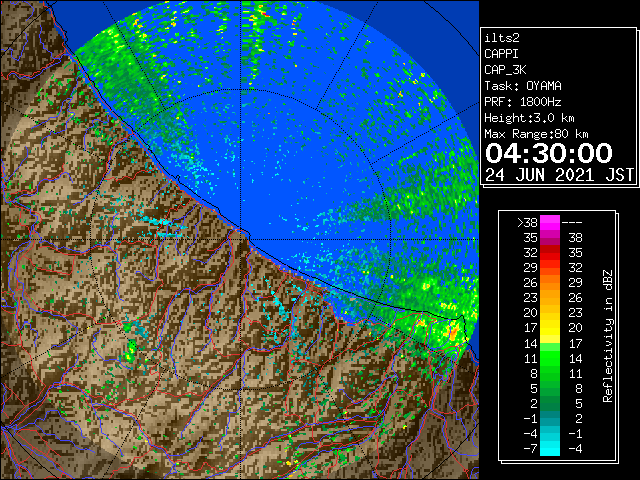This screenshot has height=480, width=640.
Task: Click the 'Height:3.0 km' line
Action: point(529,118)
